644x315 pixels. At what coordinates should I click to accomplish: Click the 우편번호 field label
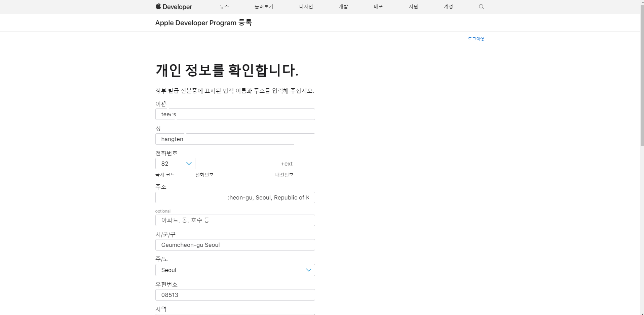point(166,284)
